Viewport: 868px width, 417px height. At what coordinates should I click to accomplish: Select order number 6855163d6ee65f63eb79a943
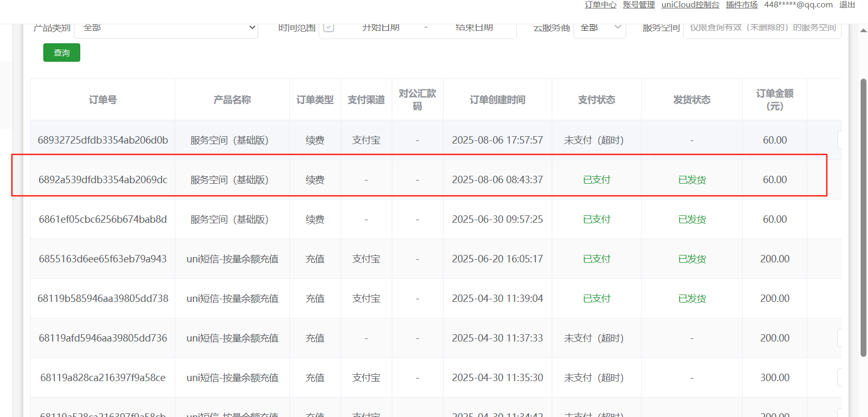tap(103, 259)
